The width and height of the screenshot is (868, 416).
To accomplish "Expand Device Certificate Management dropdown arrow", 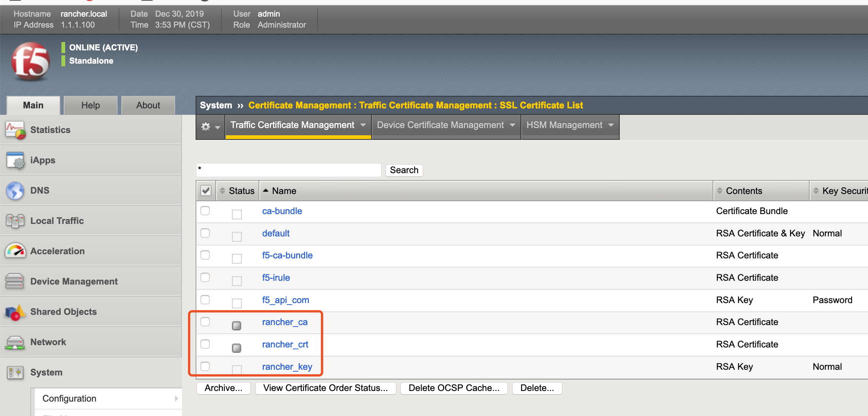I will click(512, 125).
